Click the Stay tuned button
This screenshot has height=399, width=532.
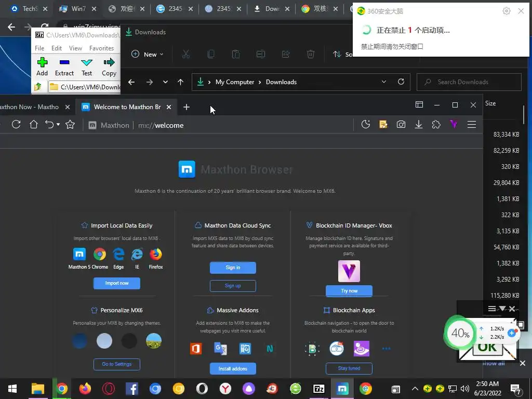(x=349, y=368)
